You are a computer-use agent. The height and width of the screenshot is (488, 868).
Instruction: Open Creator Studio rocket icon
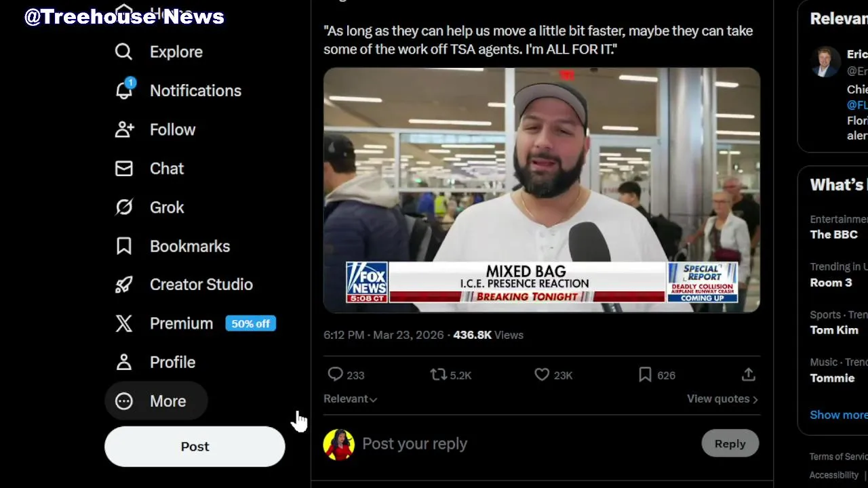tap(123, 285)
